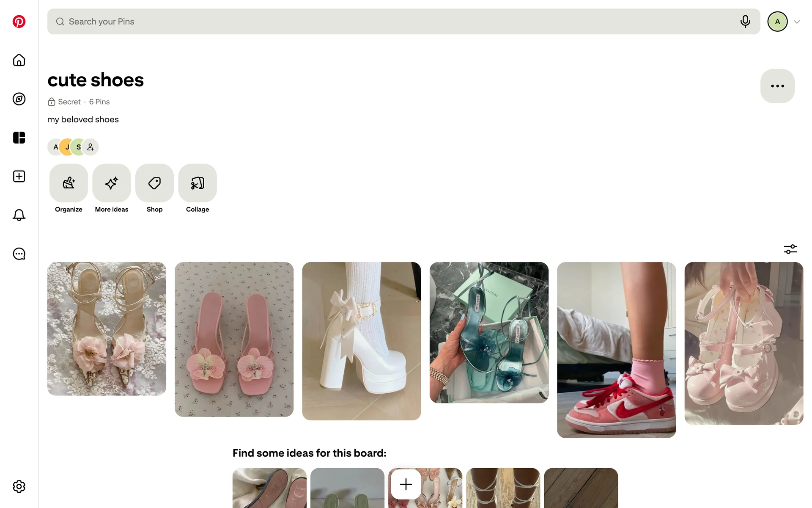Viewport: 812px width, 508px height.
Task: Open the settings gear icon
Action: 19,486
